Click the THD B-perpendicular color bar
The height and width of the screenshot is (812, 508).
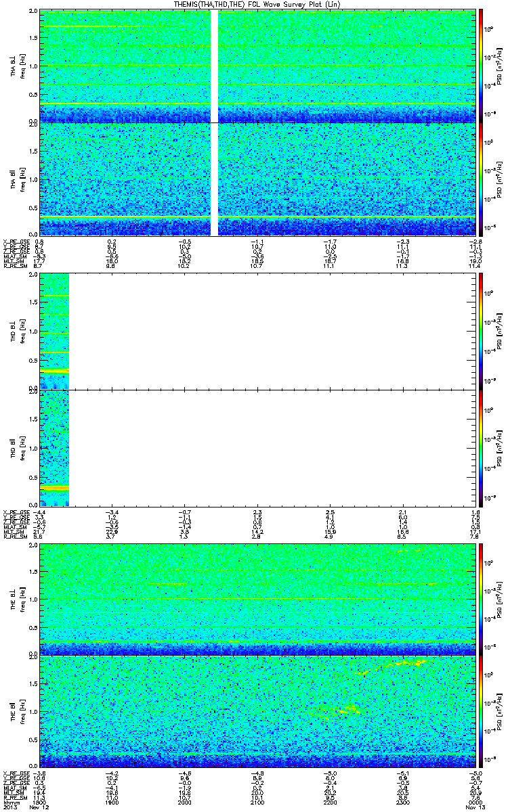click(x=481, y=331)
